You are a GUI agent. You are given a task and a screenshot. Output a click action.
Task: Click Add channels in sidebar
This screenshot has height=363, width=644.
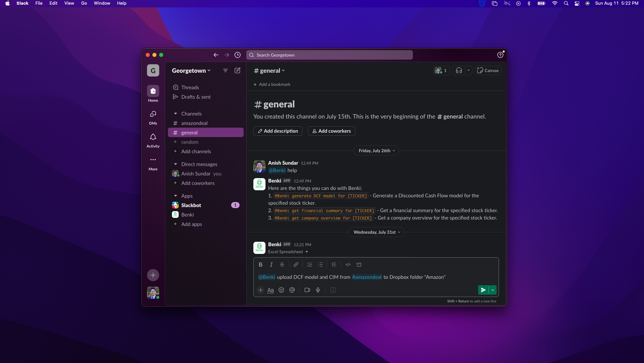[x=206, y=152]
